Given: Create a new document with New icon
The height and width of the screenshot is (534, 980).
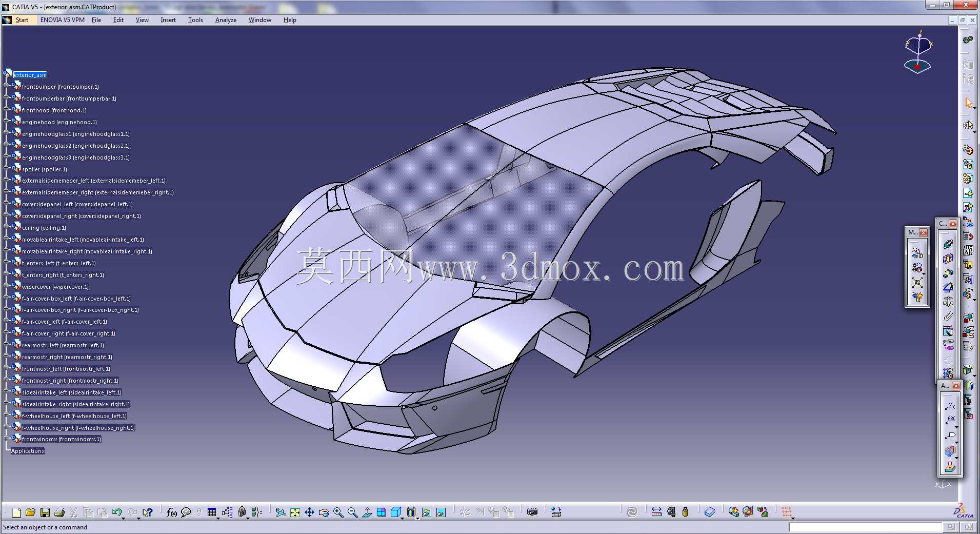Looking at the screenshot, I should tap(16, 512).
